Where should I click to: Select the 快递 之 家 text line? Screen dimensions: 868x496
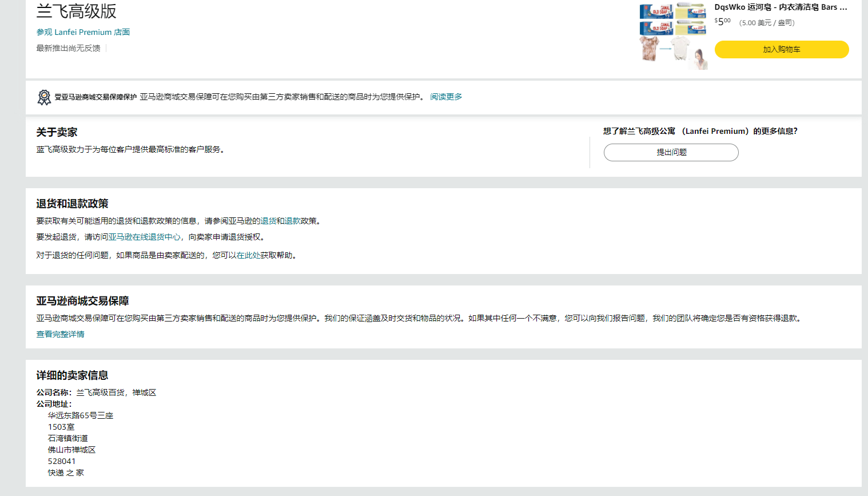(x=66, y=473)
